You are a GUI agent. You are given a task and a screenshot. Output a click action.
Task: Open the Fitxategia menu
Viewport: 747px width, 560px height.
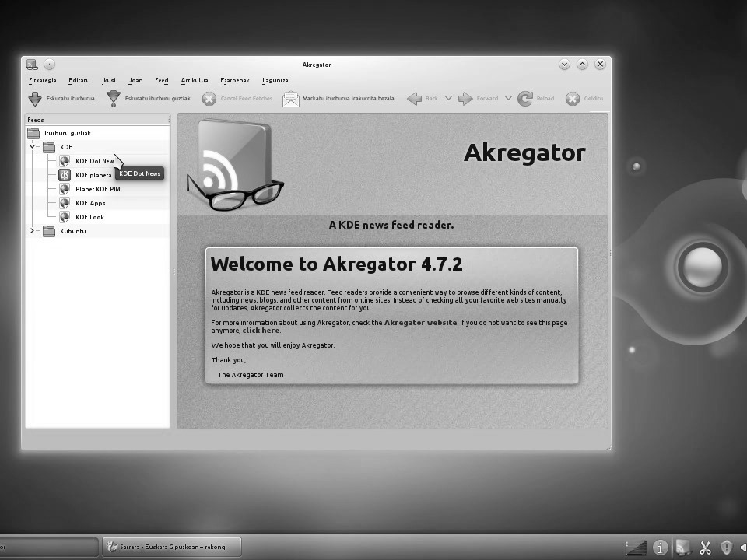click(x=42, y=80)
